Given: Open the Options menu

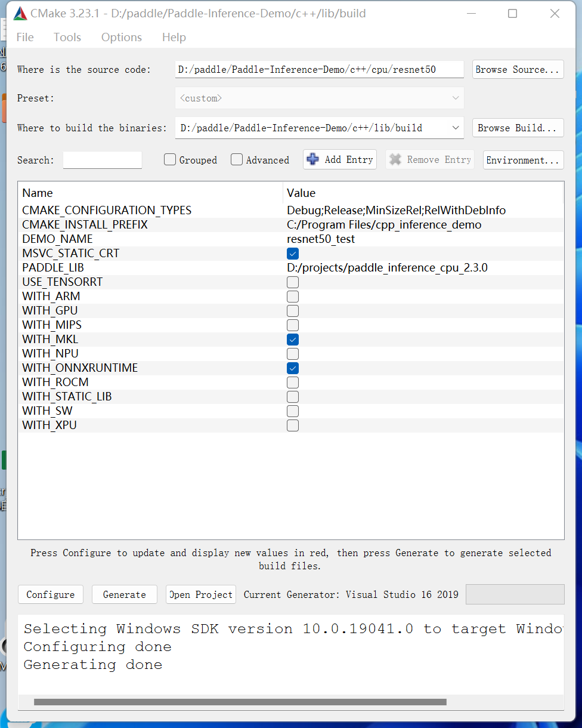Looking at the screenshot, I should (x=121, y=37).
